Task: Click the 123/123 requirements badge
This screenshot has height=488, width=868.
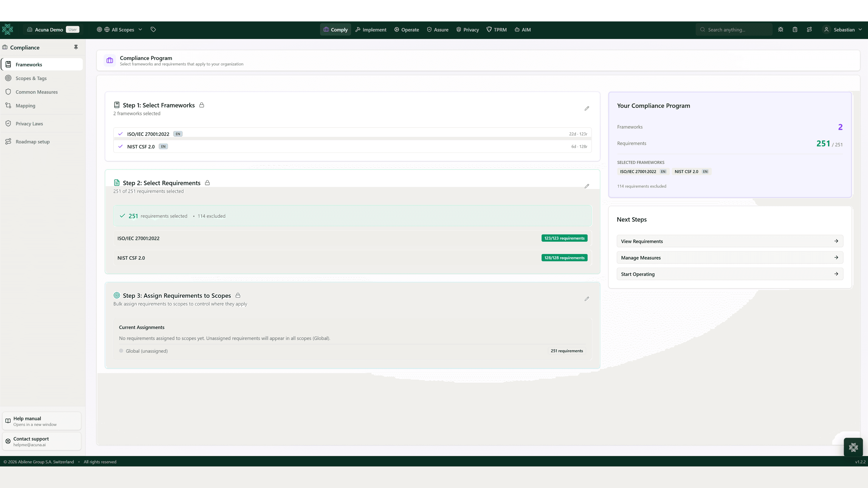Action: (x=564, y=238)
